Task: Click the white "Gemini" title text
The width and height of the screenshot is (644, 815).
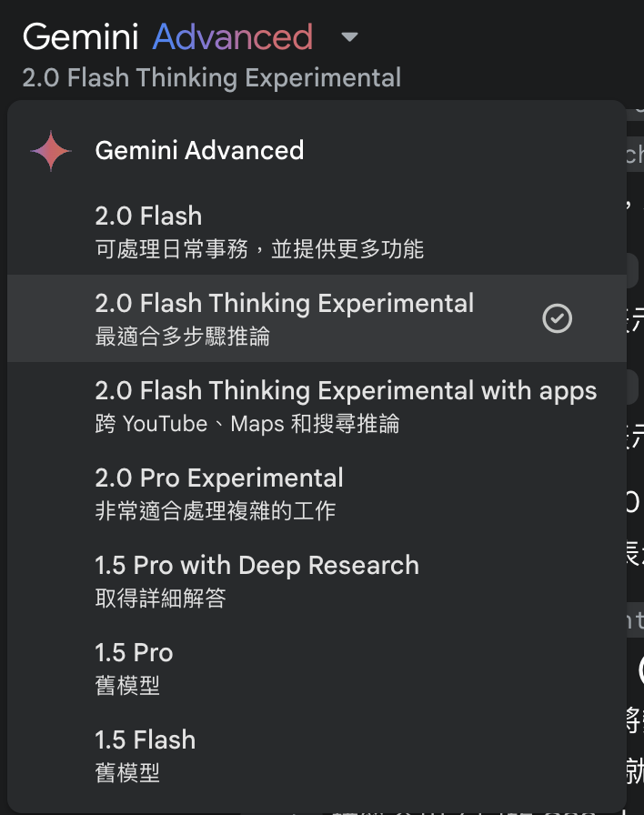Action: coord(80,37)
